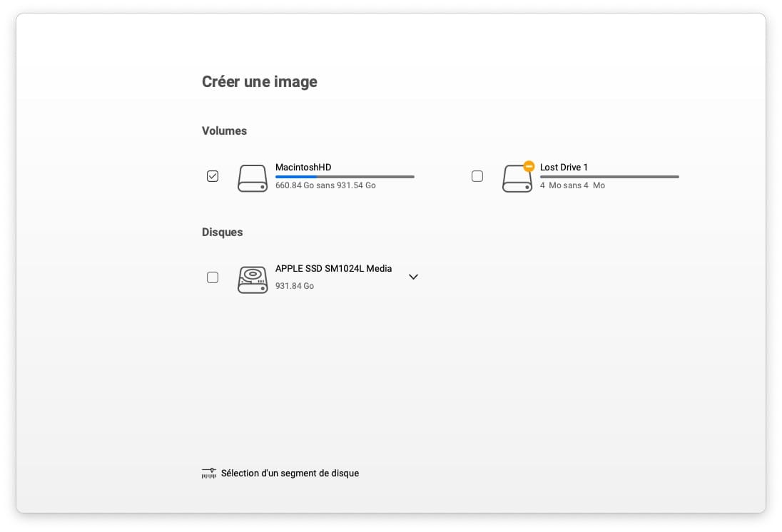Image resolution: width=782 pixels, height=532 pixels.
Task: Click the Lost Drive 1 drive icon
Action: (517, 180)
